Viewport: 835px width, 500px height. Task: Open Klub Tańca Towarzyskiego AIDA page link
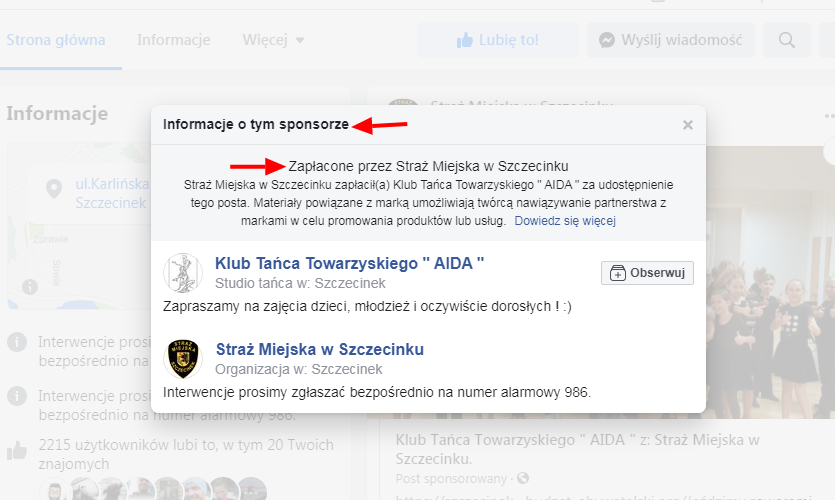pos(350,264)
